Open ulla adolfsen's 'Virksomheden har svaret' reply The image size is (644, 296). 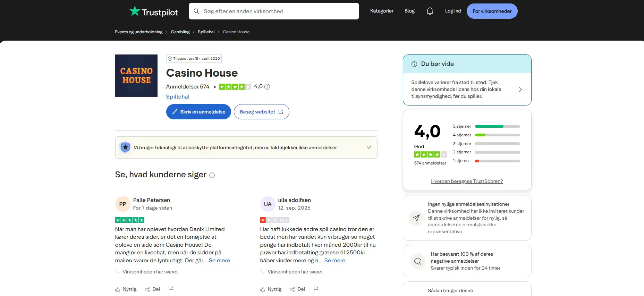295,272
